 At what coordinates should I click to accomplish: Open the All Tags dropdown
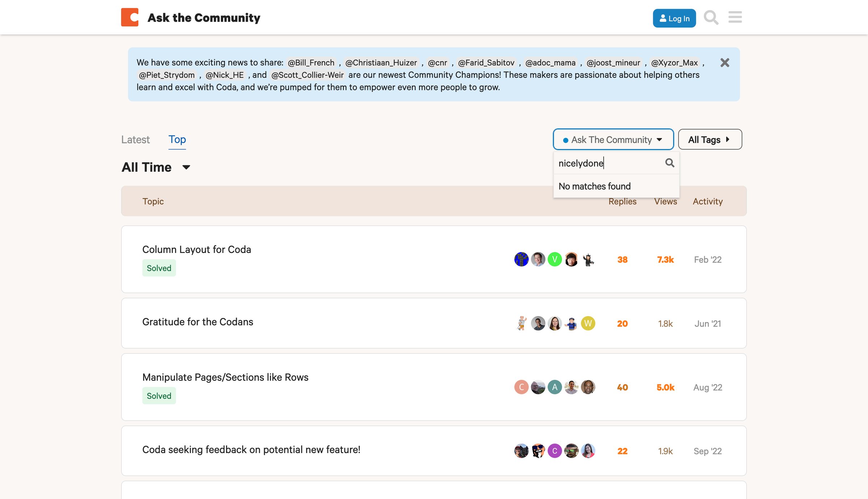coord(710,140)
